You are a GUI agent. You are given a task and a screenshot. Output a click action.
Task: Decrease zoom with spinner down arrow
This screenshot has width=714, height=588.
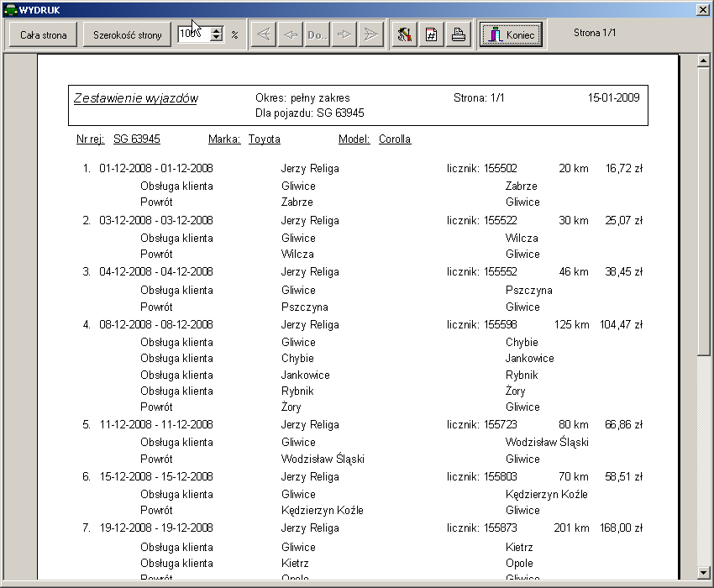tap(217, 39)
